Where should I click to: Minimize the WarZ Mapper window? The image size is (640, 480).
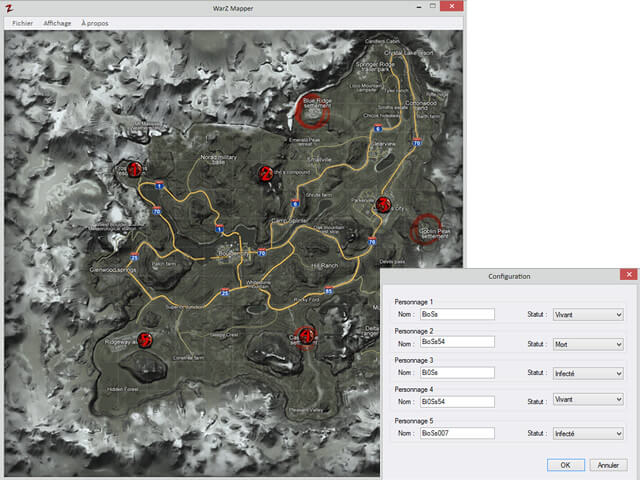click(x=419, y=7)
